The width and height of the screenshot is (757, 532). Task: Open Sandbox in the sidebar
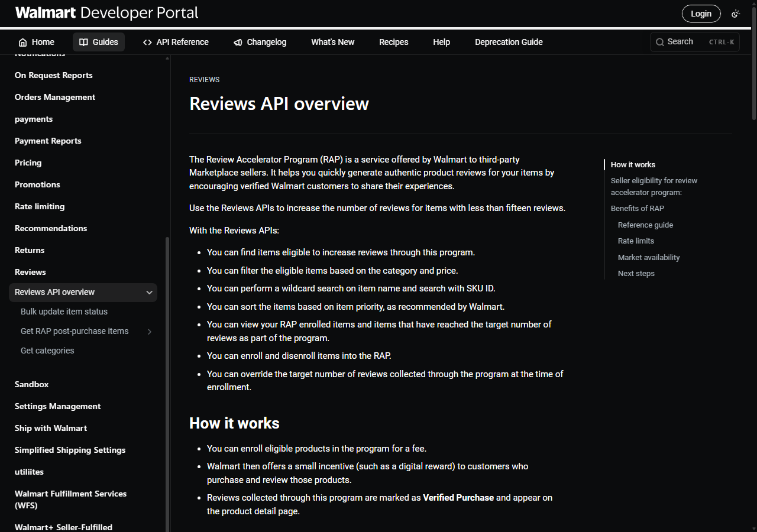(32, 384)
